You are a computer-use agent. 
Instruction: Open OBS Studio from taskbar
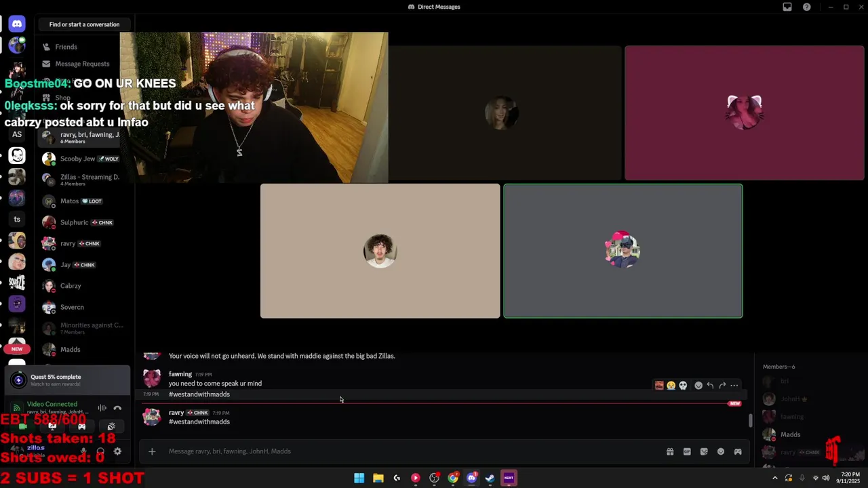435,478
